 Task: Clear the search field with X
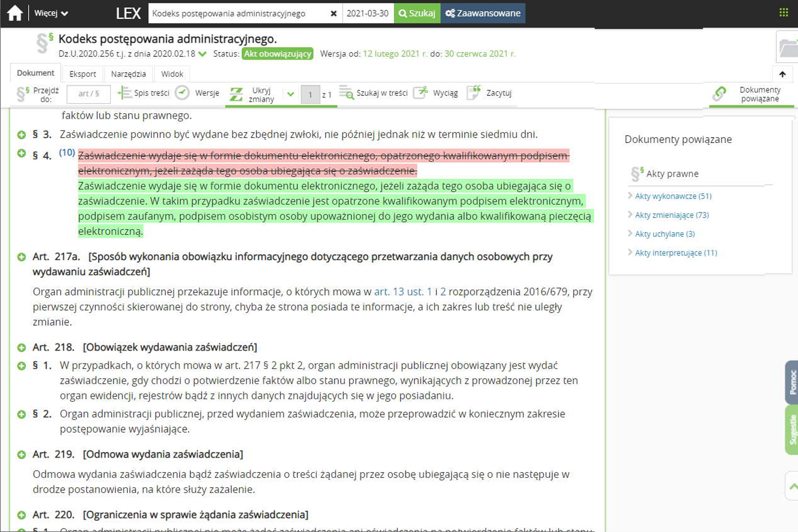click(334, 14)
